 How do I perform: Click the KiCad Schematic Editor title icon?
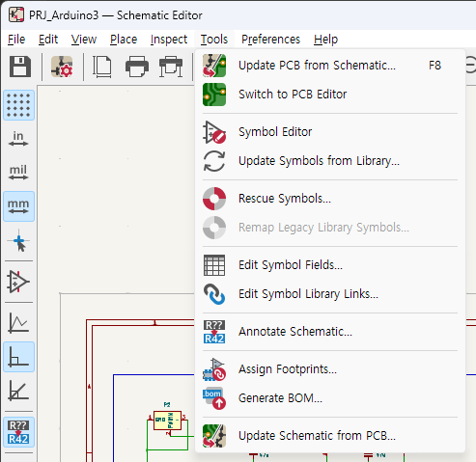click(x=16, y=14)
